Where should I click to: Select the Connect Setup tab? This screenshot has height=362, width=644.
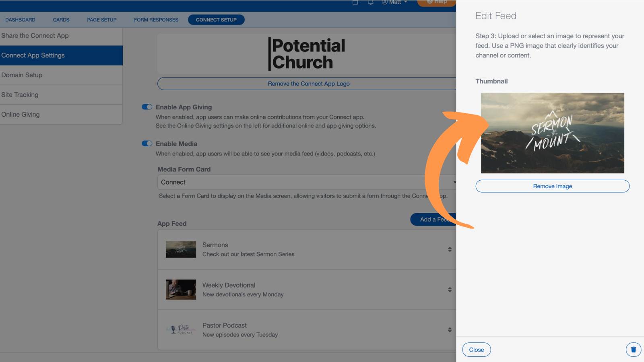click(216, 20)
